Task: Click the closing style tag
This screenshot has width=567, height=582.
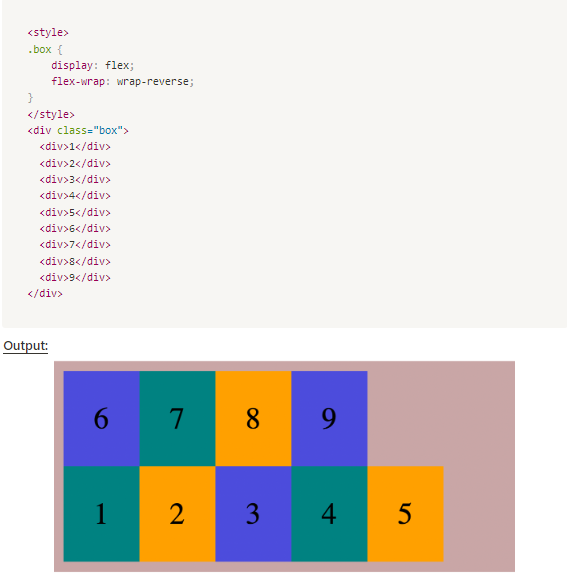Action: [51, 114]
